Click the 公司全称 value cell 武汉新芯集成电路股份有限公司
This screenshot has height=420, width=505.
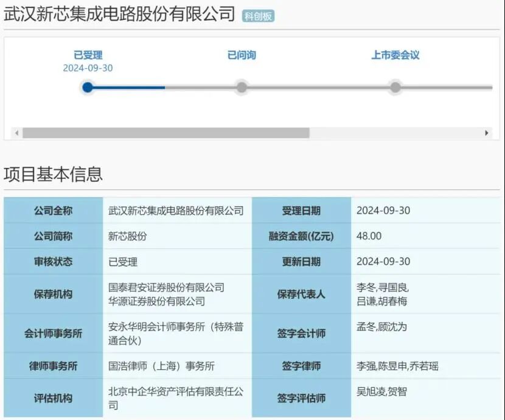point(176,211)
